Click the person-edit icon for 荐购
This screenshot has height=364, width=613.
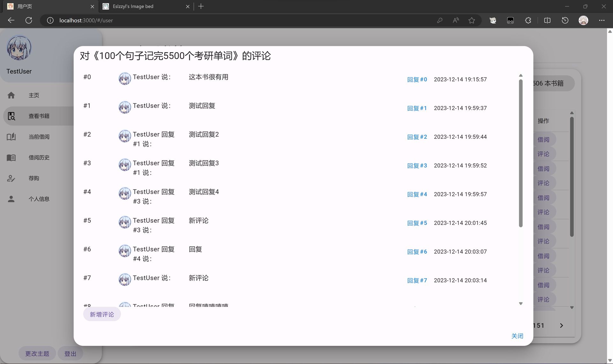coord(11,178)
